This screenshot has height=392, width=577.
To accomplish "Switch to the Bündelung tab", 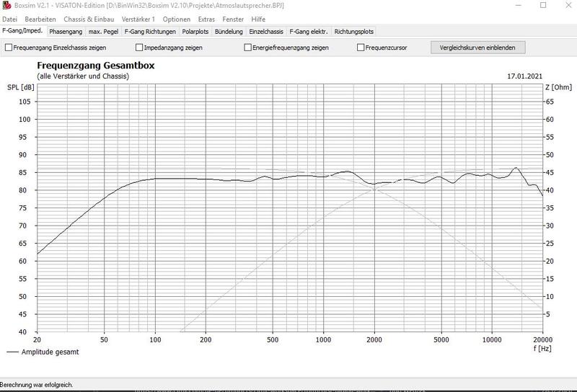I will 229,32.
